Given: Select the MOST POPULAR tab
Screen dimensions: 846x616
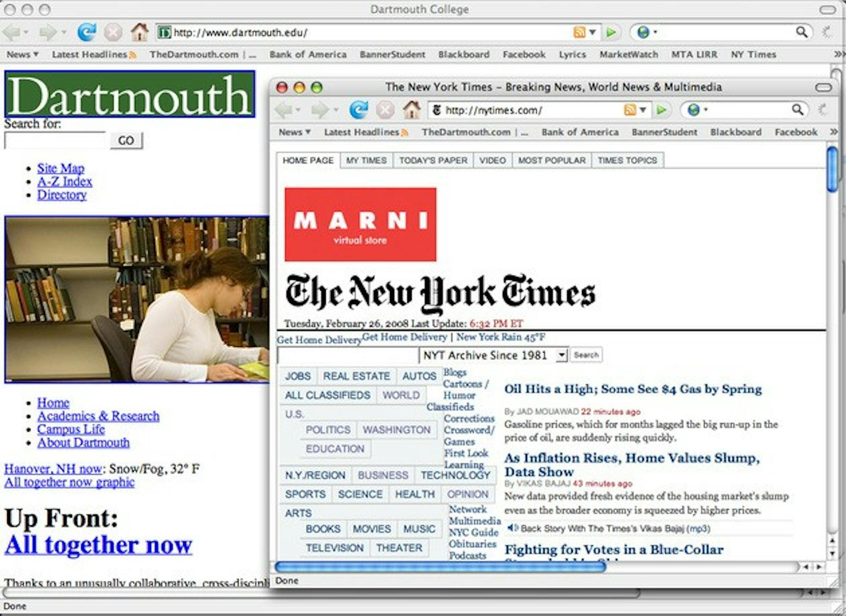Looking at the screenshot, I should click(x=551, y=160).
